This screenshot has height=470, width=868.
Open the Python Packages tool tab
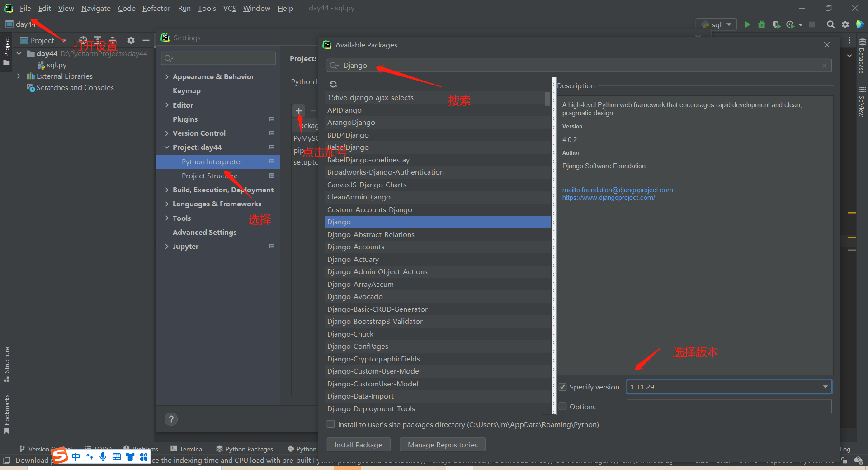pyautogui.click(x=245, y=449)
